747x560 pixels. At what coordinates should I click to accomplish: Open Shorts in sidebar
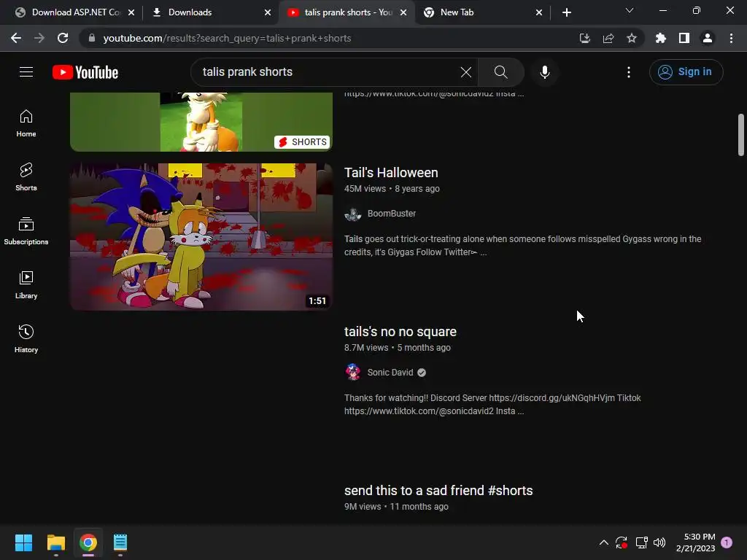(26, 176)
